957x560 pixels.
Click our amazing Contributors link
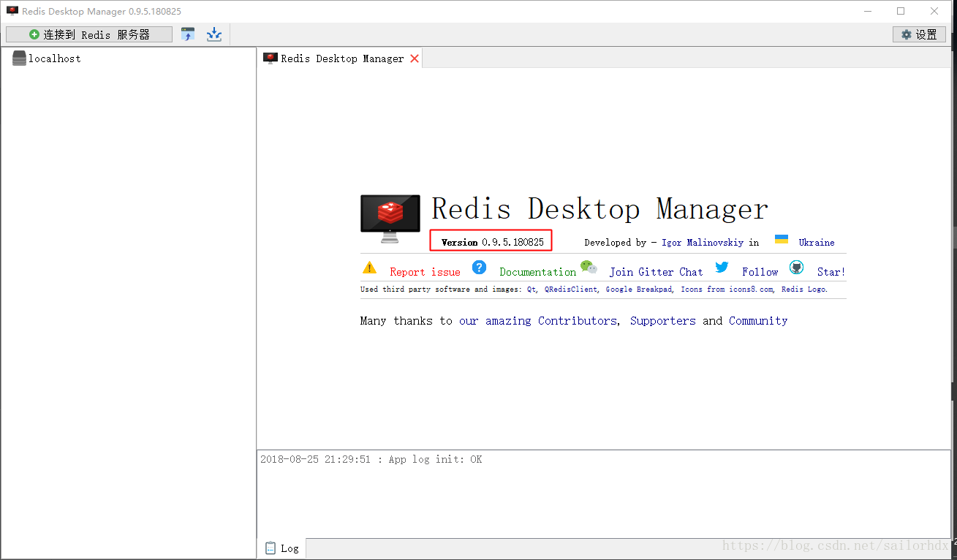coord(538,321)
